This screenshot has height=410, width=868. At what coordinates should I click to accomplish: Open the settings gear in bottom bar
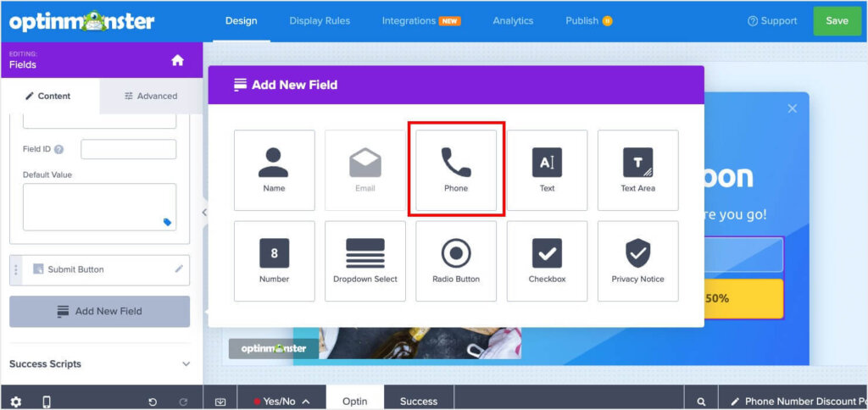[16, 402]
